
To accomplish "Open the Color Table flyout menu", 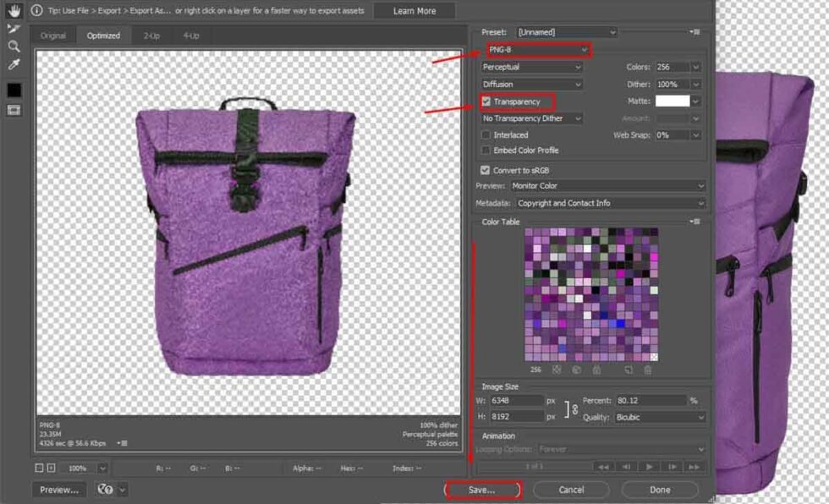I will coord(695,222).
